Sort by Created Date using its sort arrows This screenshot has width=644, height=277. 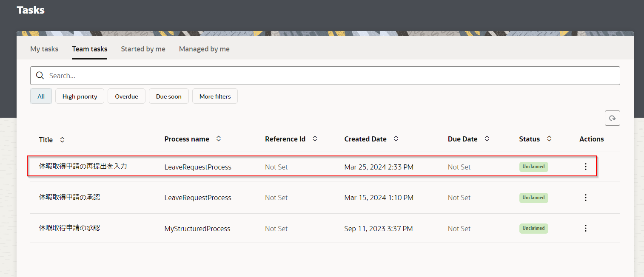(396, 139)
